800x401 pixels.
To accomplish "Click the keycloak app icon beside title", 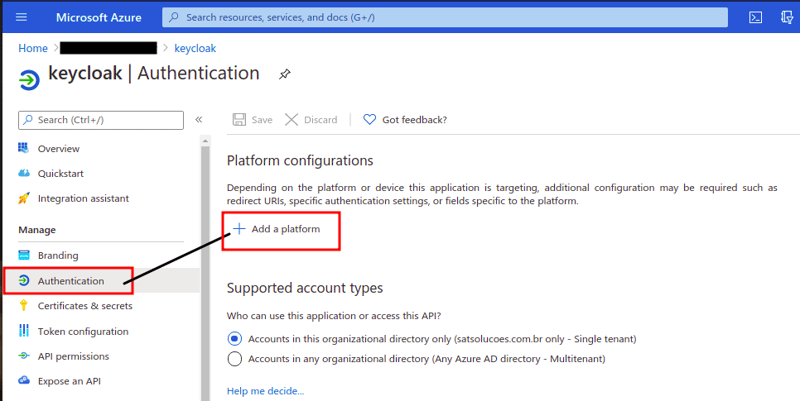I will [x=29, y=80].
